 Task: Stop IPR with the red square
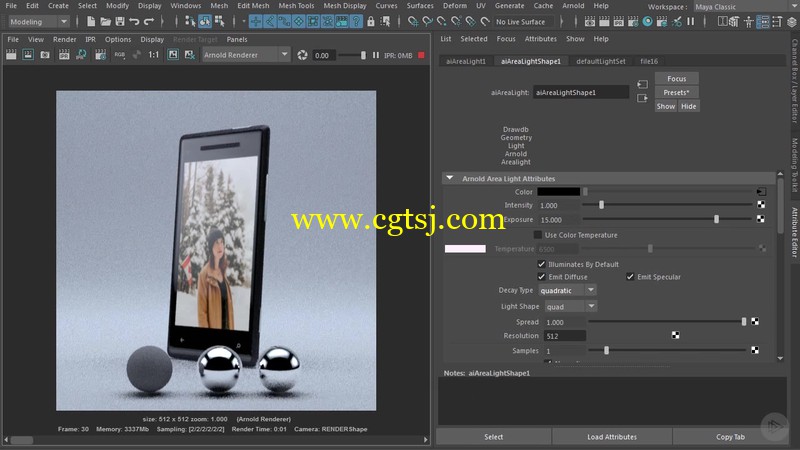click(421, 55)
